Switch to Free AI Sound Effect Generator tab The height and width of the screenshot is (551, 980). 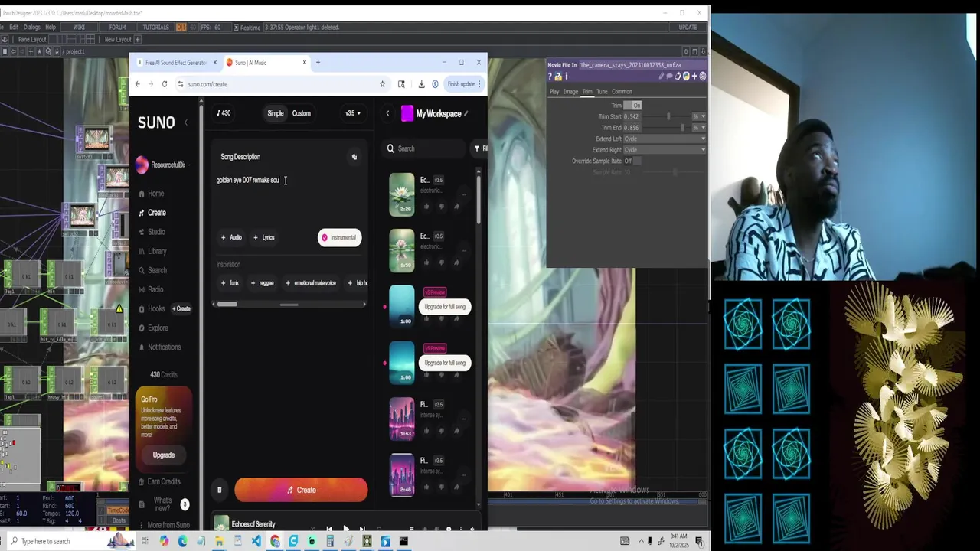click(175, 63)
